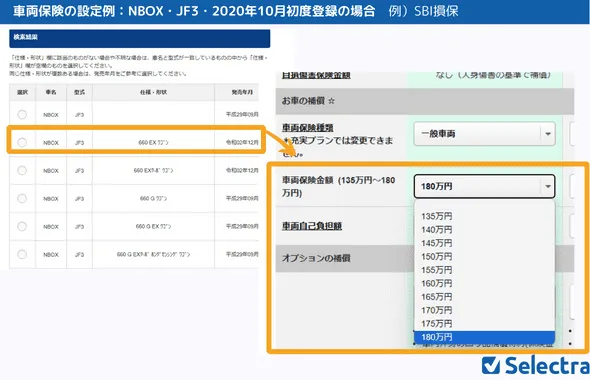
Task: Open the 一般車両 vehicle insurance type dropdown
Action: pos(484,134)
